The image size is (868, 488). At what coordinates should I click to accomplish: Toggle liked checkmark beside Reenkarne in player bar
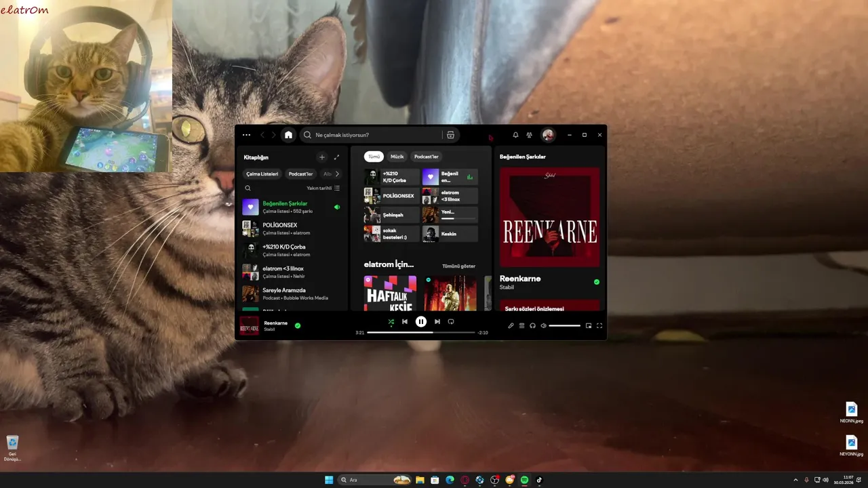(x=298, y=325)
